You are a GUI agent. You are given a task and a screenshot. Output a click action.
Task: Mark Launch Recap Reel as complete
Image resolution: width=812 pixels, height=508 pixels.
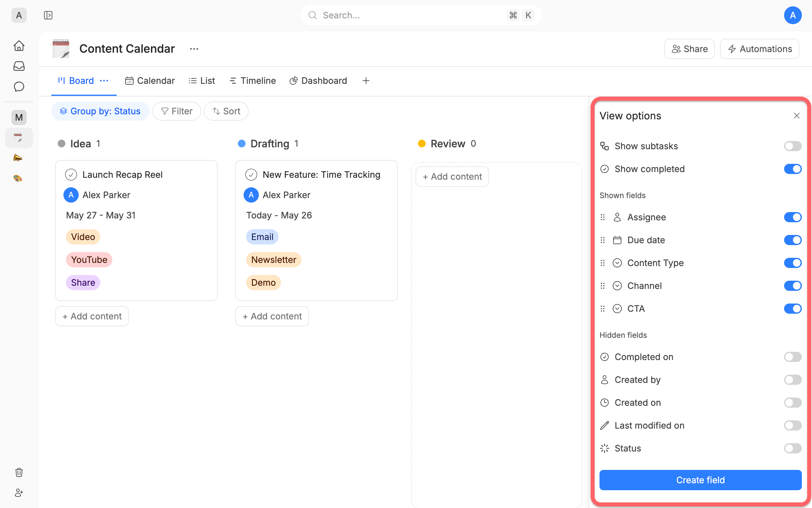pos(71,175)
